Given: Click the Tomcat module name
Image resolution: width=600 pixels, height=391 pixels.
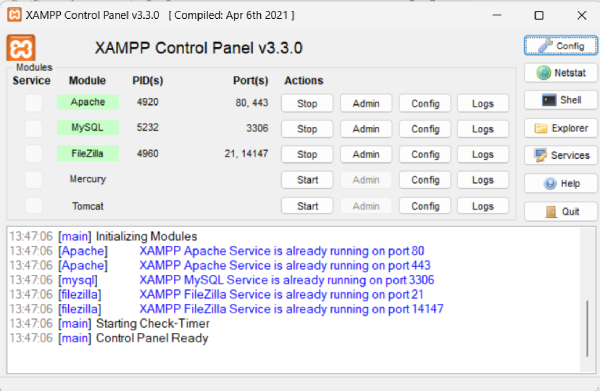Looking at the screenshot, I should [88, 206].
